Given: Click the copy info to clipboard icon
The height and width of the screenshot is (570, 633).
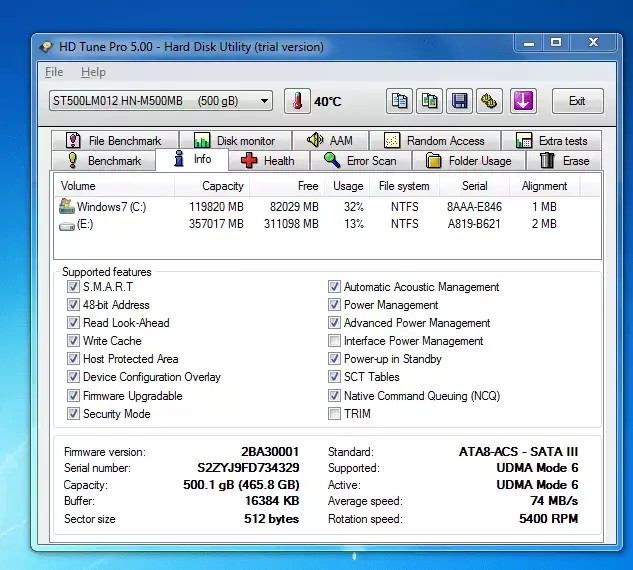Looking at the screenshot, I should 399,101.
